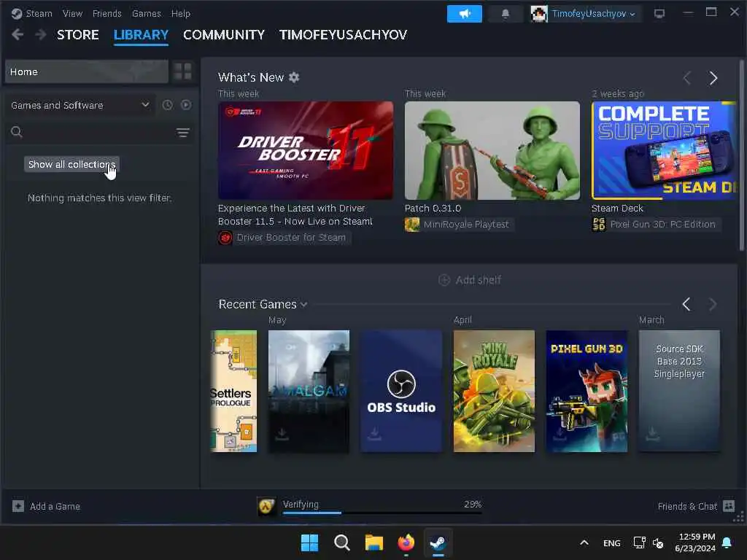
Task: Click the Steam logo icon in menu bar
Action: pyautogui.click(x=17, y=13)
